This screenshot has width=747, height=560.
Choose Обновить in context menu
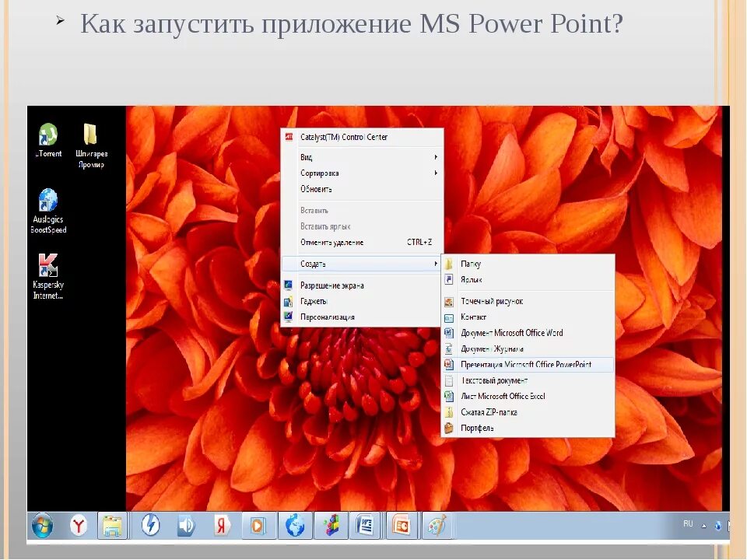pos(362,189)
